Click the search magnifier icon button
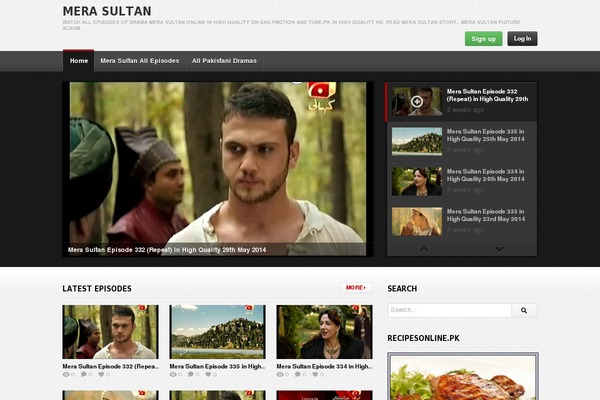 point(524,310)
